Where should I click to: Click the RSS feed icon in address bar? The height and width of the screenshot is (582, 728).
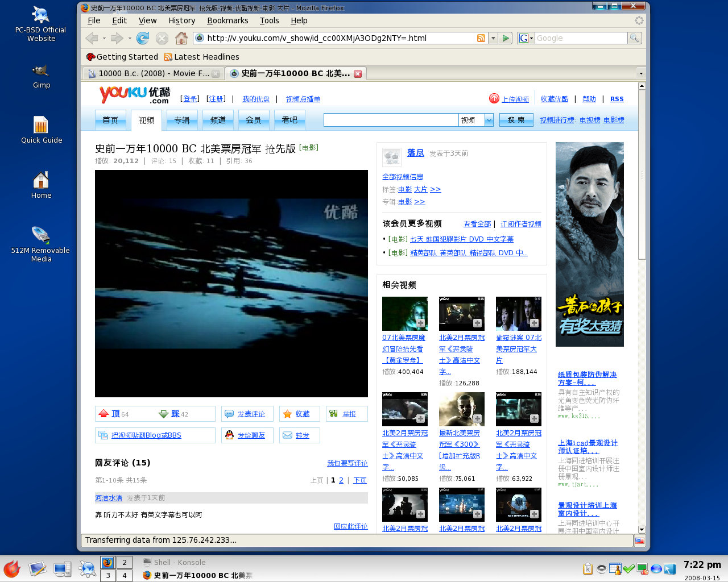(481, 38)
